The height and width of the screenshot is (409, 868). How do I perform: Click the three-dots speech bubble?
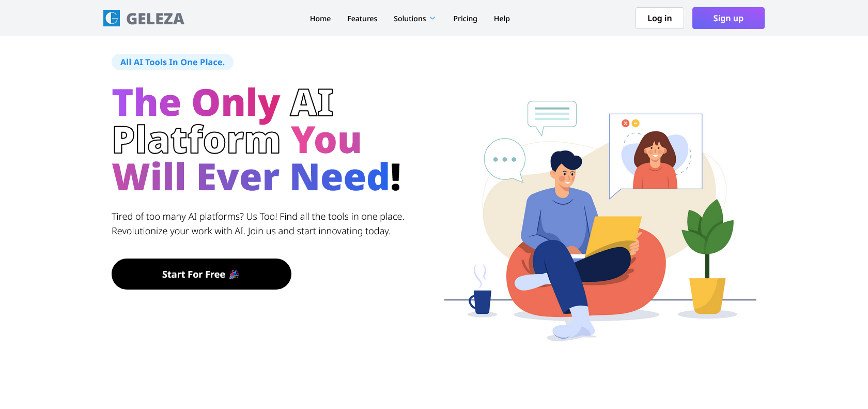coord(505,160)
